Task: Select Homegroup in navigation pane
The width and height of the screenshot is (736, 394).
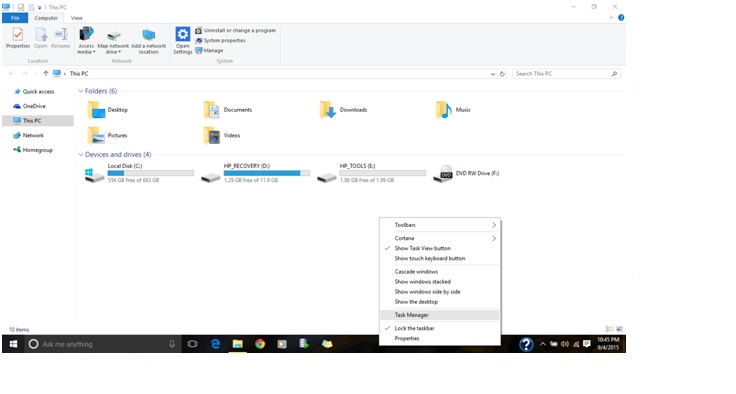Action: (x=33, y=150)
